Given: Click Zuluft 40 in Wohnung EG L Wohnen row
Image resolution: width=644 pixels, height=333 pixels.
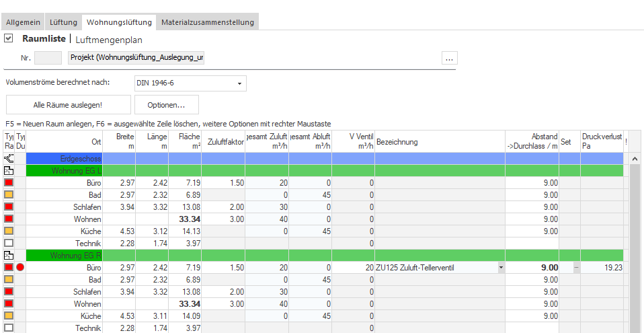Looking at the screenshot, I should (x=267, y=219).
